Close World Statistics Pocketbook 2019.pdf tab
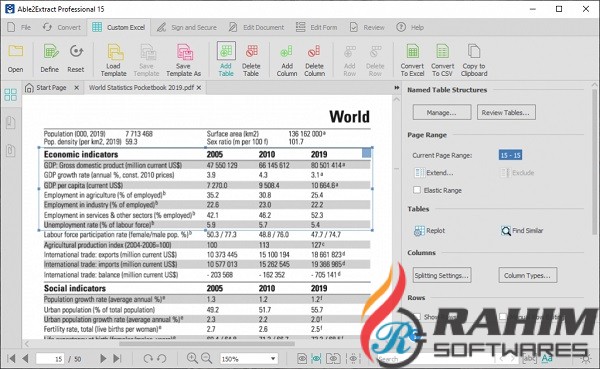Viewport: 600px width, 369px height. pos(199,88)
